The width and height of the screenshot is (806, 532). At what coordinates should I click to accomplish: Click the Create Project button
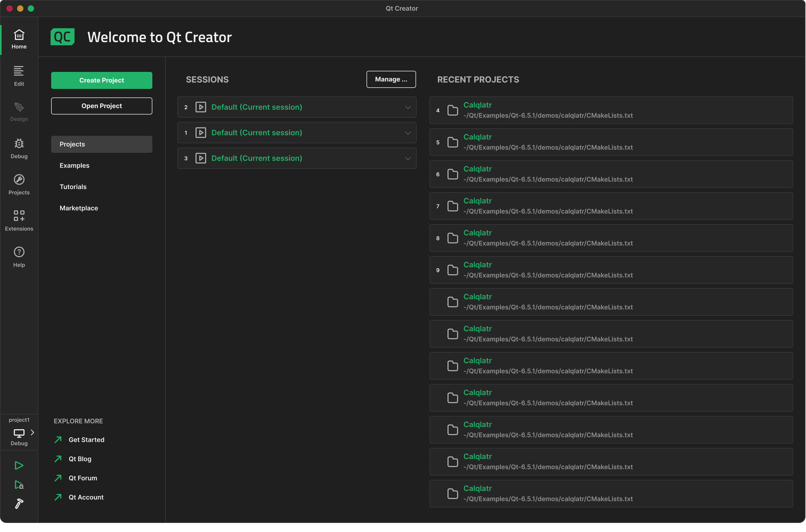(101, 80)
